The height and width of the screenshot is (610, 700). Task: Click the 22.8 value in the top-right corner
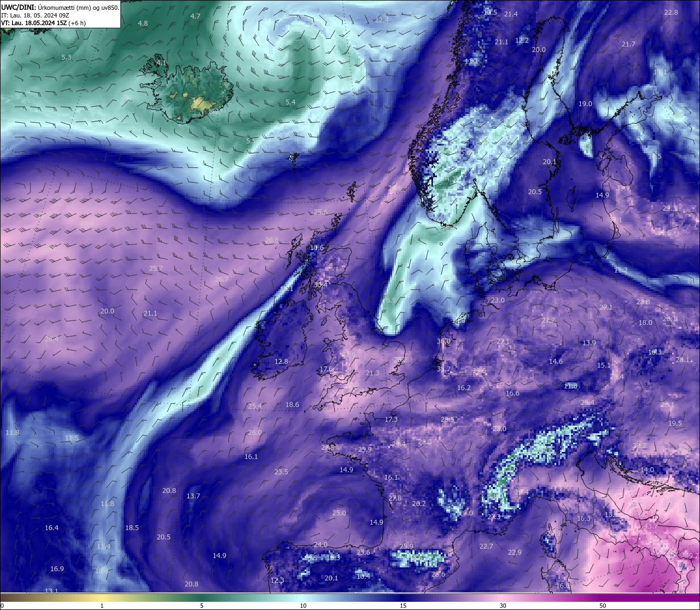pos(671,13)
